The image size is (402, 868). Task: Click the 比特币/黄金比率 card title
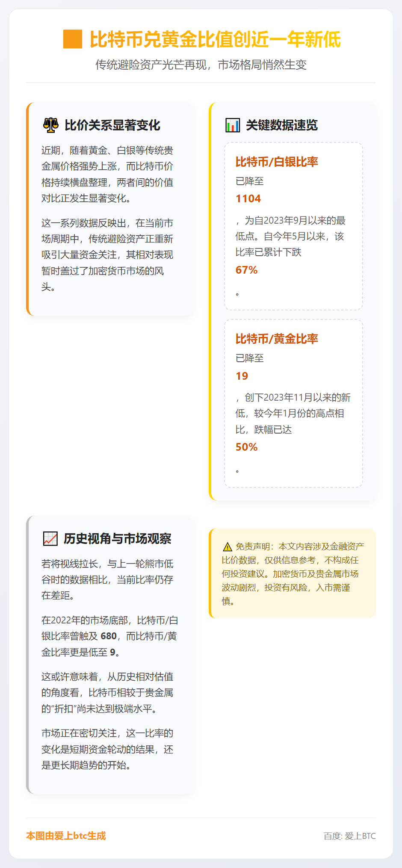point(277,339)
